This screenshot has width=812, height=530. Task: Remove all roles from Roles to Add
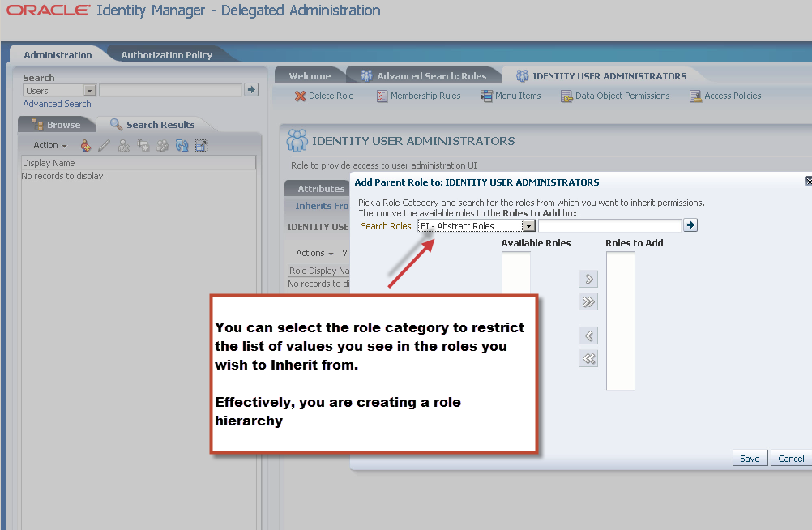(x=589, y=358)
